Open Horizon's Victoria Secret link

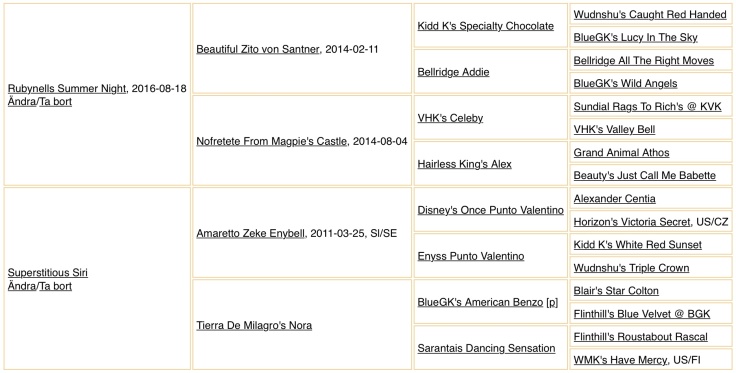[632, 221]
